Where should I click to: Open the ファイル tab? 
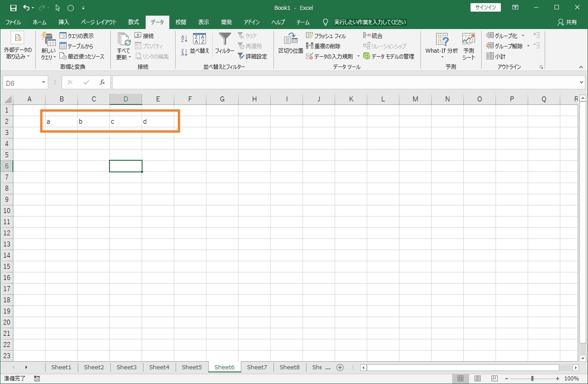click(13, 22)
